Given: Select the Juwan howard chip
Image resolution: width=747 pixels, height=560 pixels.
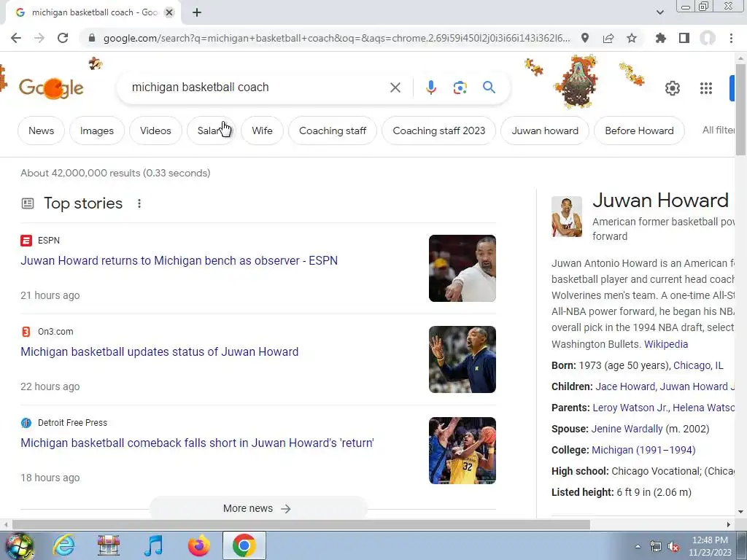Looking at the screenshot, I should [x=545, y=131].
